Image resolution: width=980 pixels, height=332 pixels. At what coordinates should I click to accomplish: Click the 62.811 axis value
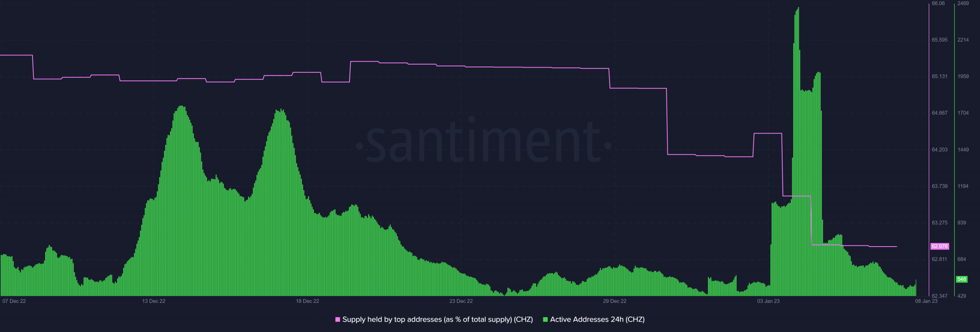(940, 259)
